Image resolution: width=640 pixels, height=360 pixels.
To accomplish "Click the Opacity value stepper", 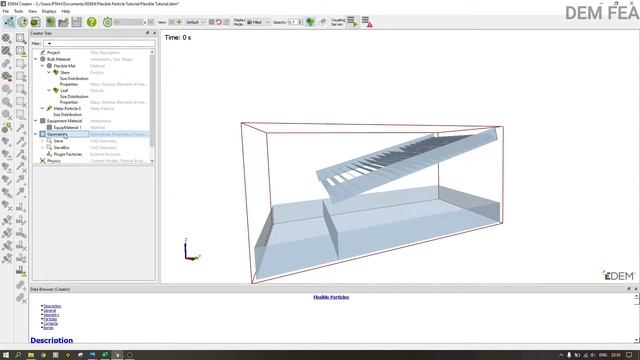I will (x=301, y=22).
